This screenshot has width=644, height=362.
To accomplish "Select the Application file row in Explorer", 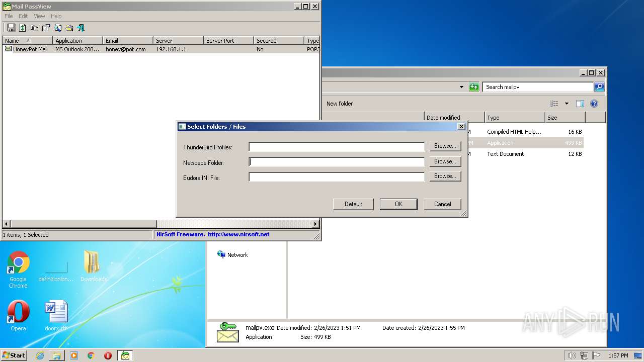I will click(x=526, y=143).
